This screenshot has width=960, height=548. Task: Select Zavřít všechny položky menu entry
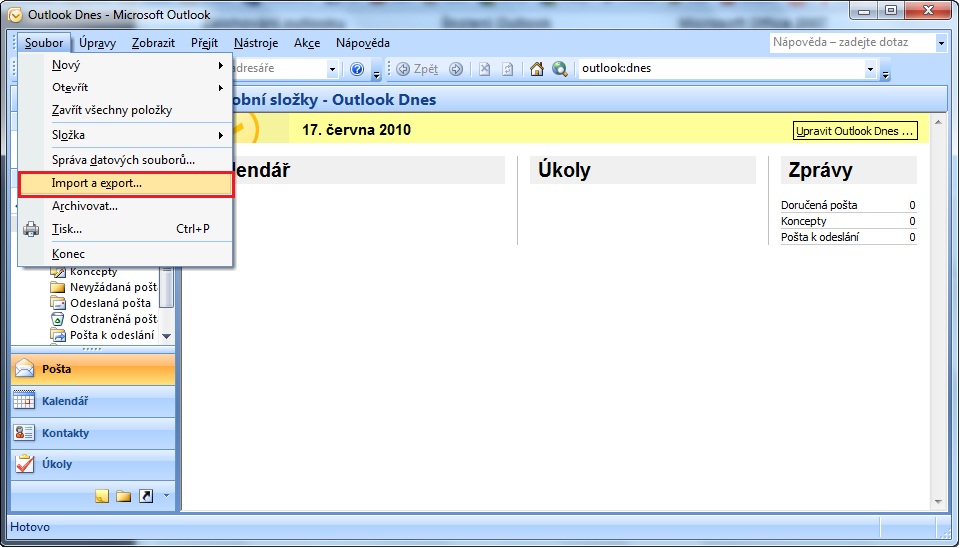pyautogui.click(x=126, y=110)
